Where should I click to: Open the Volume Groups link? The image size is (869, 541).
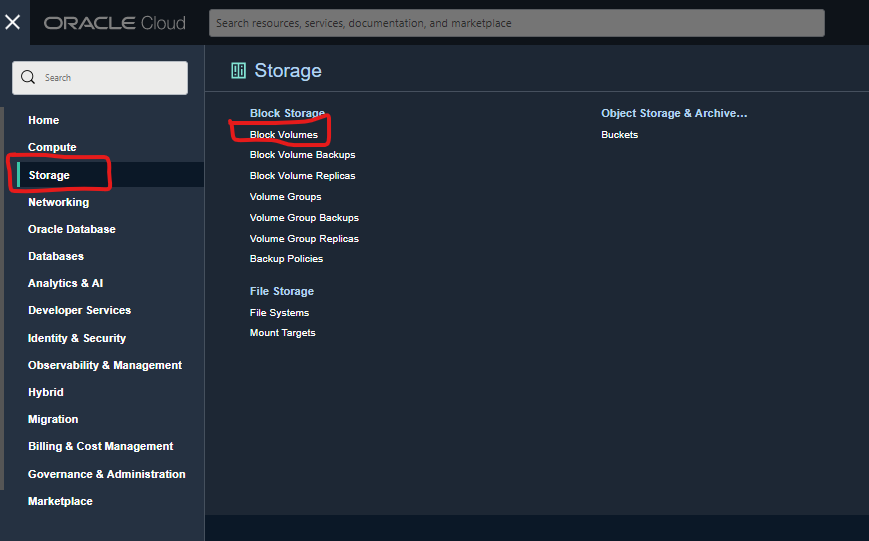pyautogui.click(x=285, y=197)
